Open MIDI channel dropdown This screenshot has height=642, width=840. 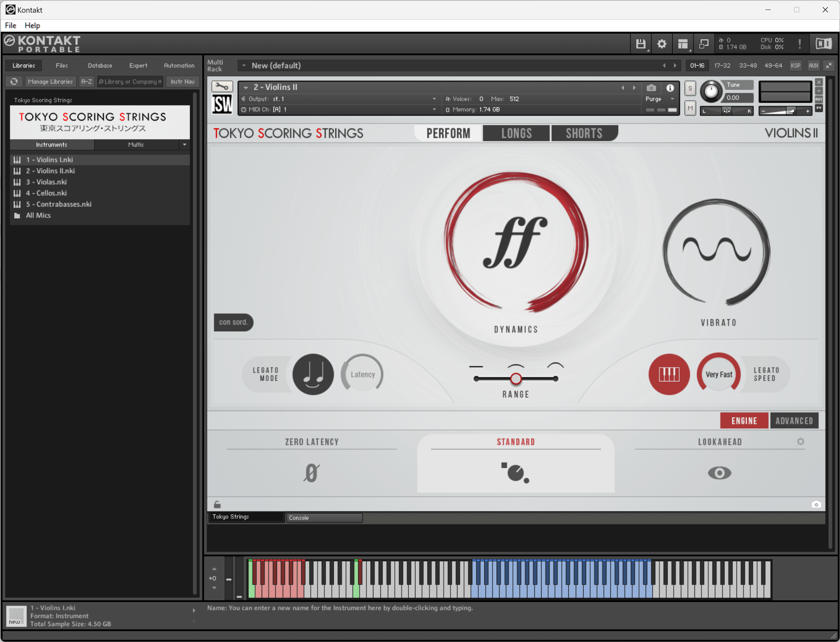pos(434,110)
